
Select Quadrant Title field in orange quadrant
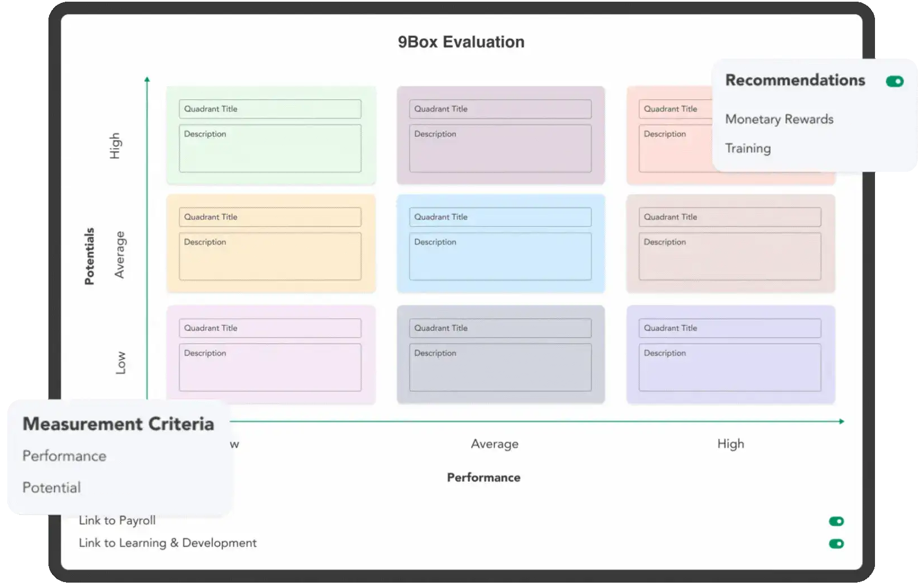[270, 217]
